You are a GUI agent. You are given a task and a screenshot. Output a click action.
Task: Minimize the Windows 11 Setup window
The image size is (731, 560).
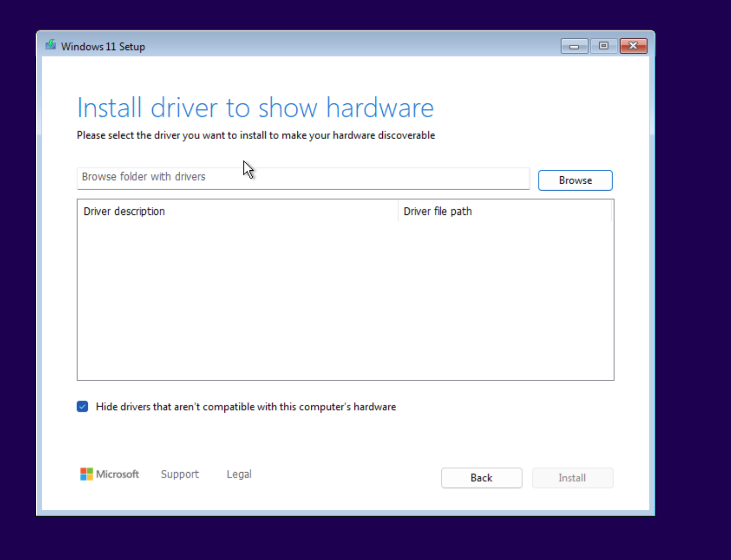[574, 46]
